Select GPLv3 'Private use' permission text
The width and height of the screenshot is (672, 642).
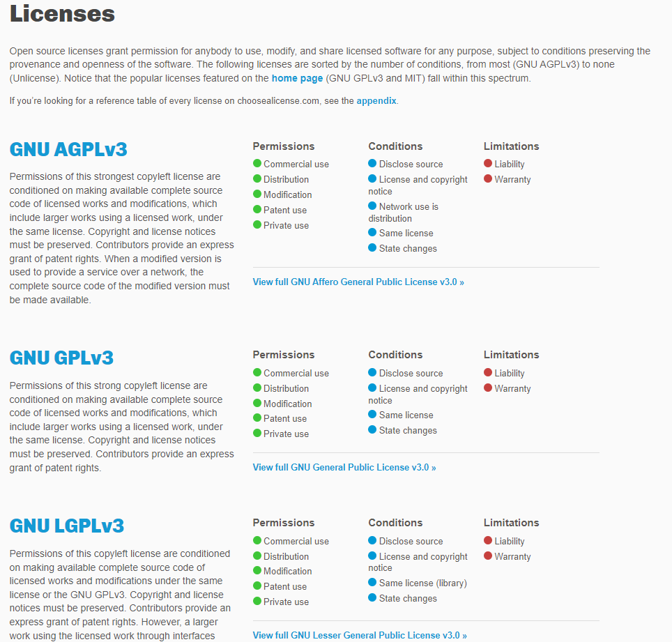point(286,434)
